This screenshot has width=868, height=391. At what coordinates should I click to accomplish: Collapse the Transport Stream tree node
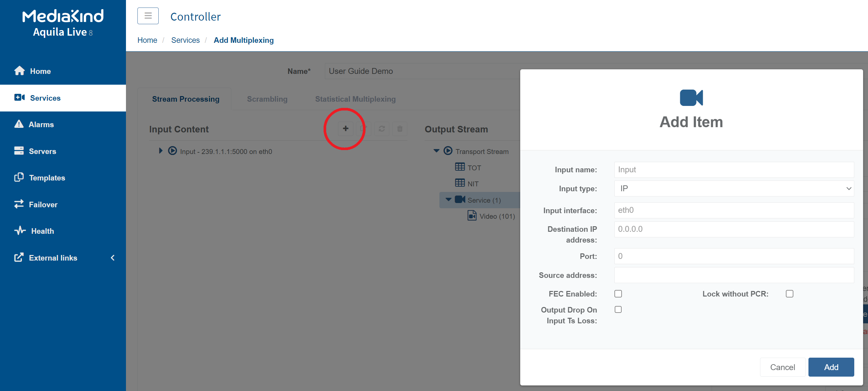tap(436, 151)
